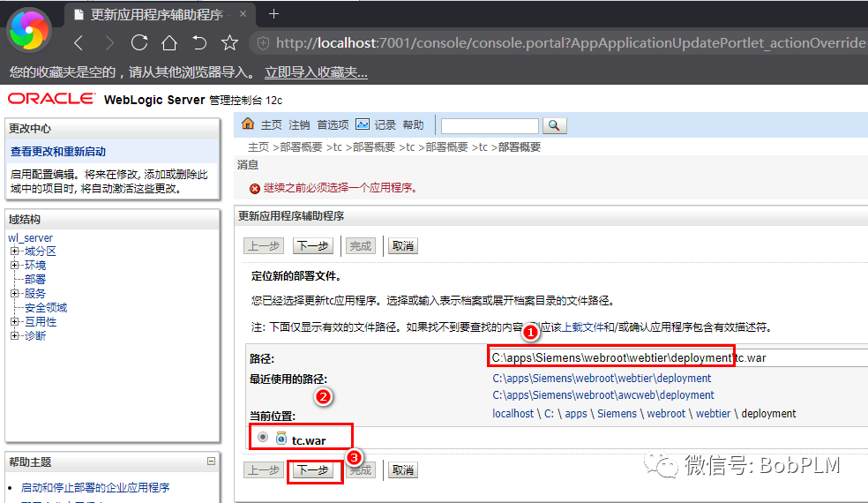Click top 下一步 button
Viewport: 868px width, 503px height.
pyautogui.click(x=313, y=245)
